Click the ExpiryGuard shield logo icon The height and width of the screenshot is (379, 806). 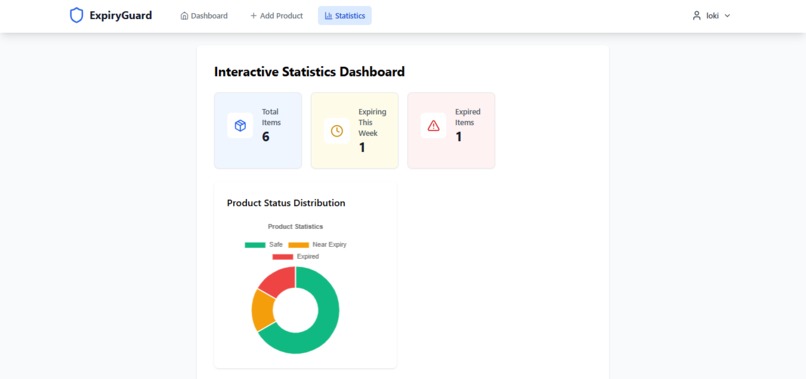pyautogui.click(x=76, y=15)
